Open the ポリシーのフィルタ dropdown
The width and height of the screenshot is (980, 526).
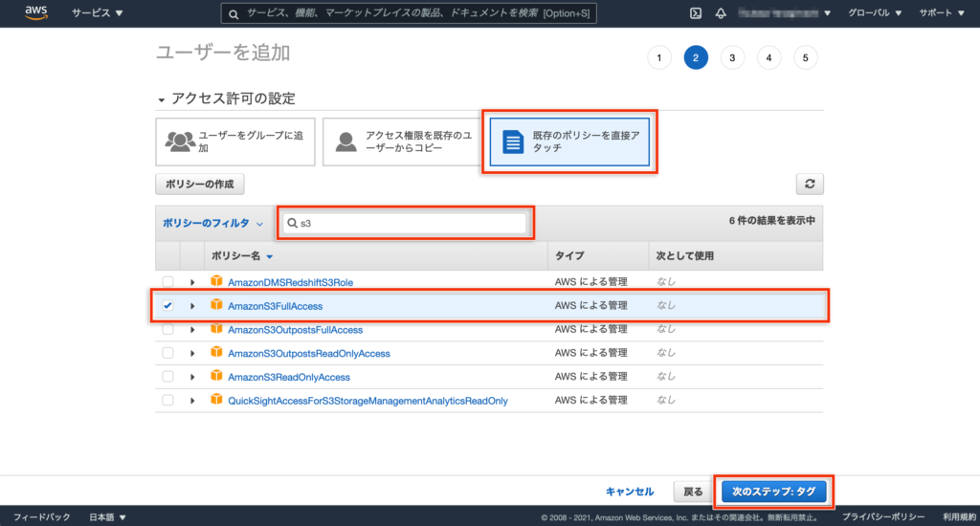pyautogui.click(x=212, y=223)
